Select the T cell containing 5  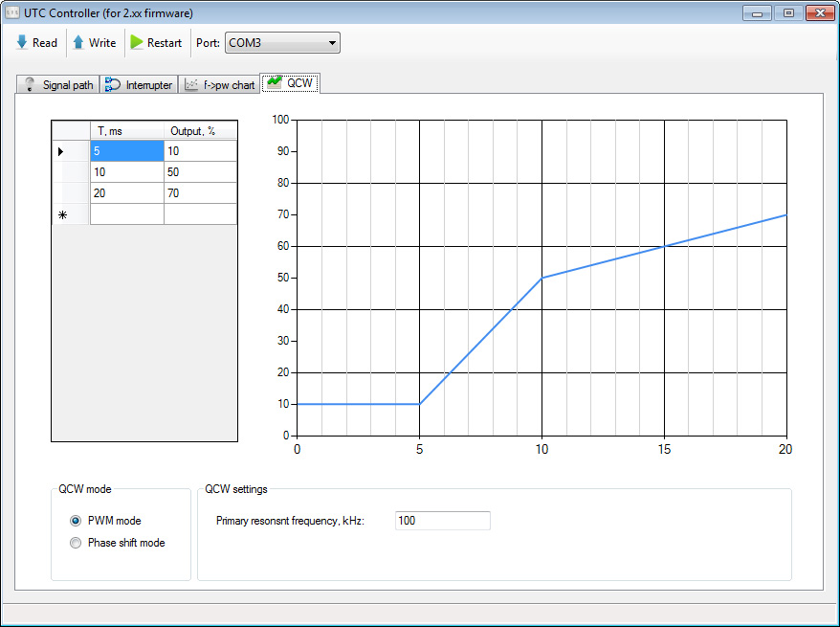click(126, 151)
